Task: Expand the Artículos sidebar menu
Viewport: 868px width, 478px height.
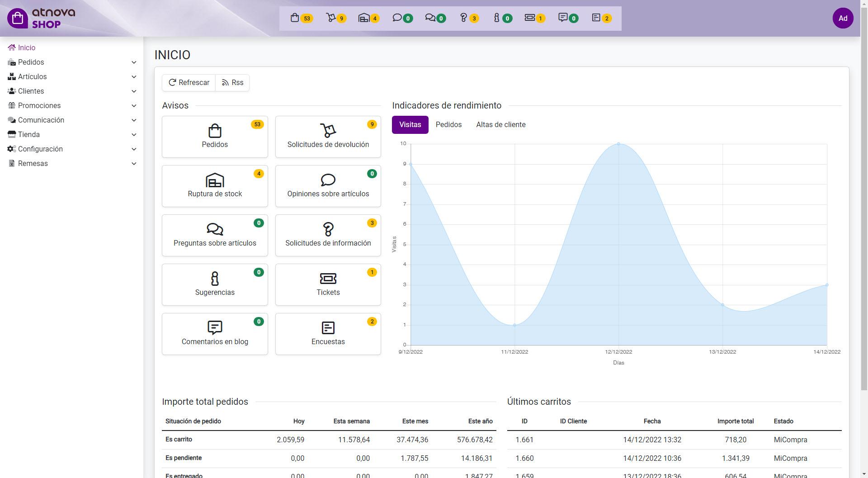Action: (72, 76)
